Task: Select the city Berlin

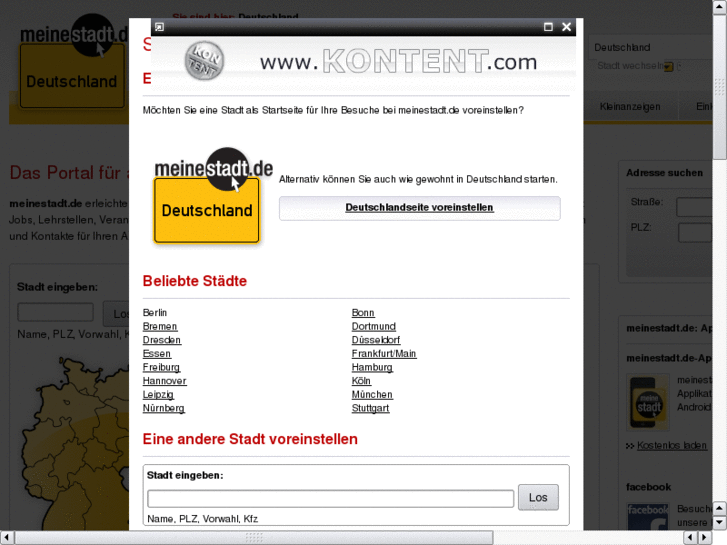Action: pyautogui.click(x=155, y=313)
